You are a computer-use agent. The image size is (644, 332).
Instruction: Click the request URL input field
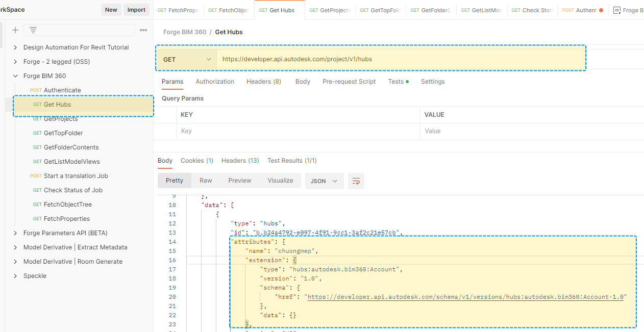click(x=357, y=59)
